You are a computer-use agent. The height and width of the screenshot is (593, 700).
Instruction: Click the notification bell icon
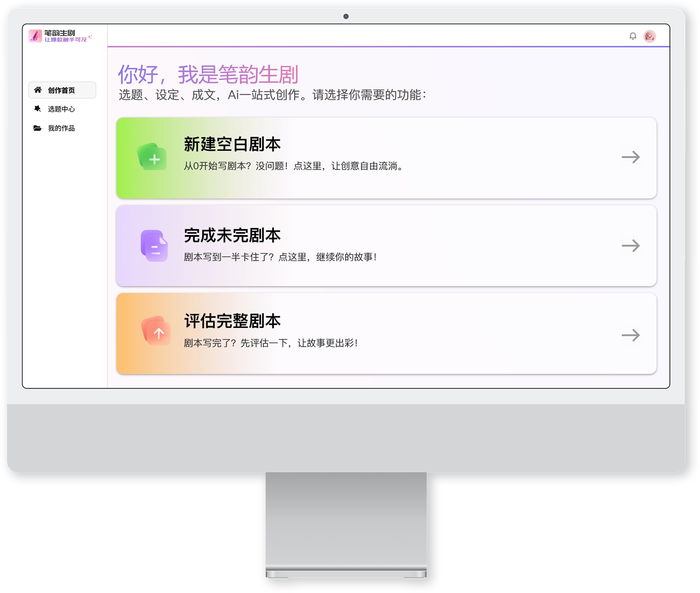[633, 36]
